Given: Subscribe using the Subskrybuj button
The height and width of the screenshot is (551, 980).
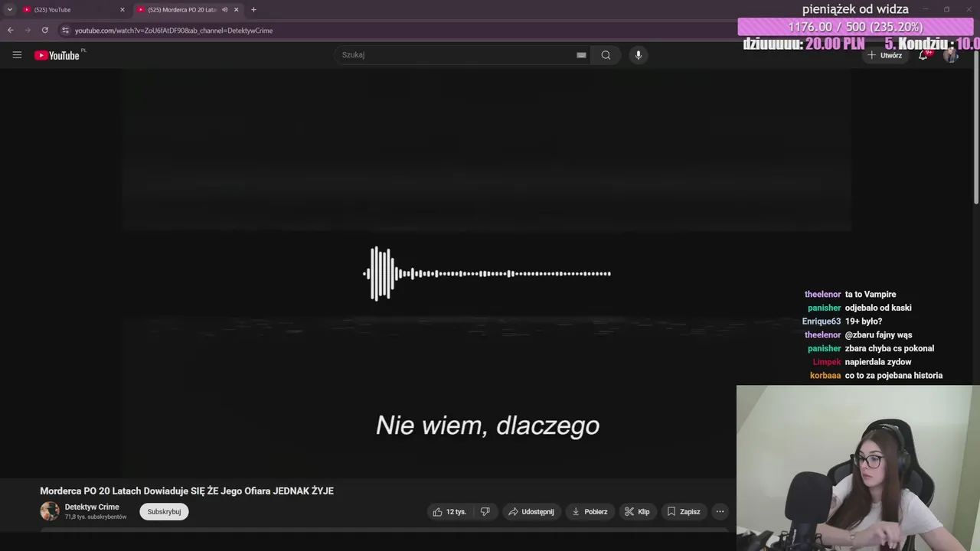Looking at the screenshot, I should [x=164, y=512].
